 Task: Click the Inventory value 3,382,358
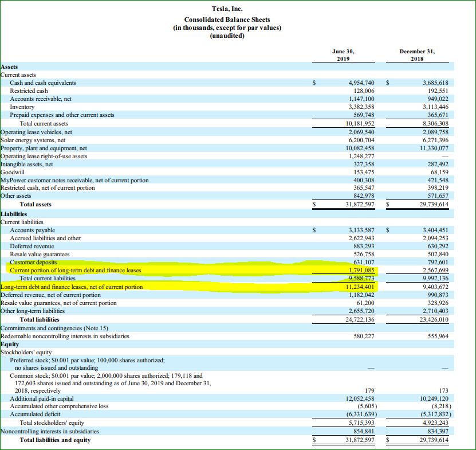coord(361,107)
